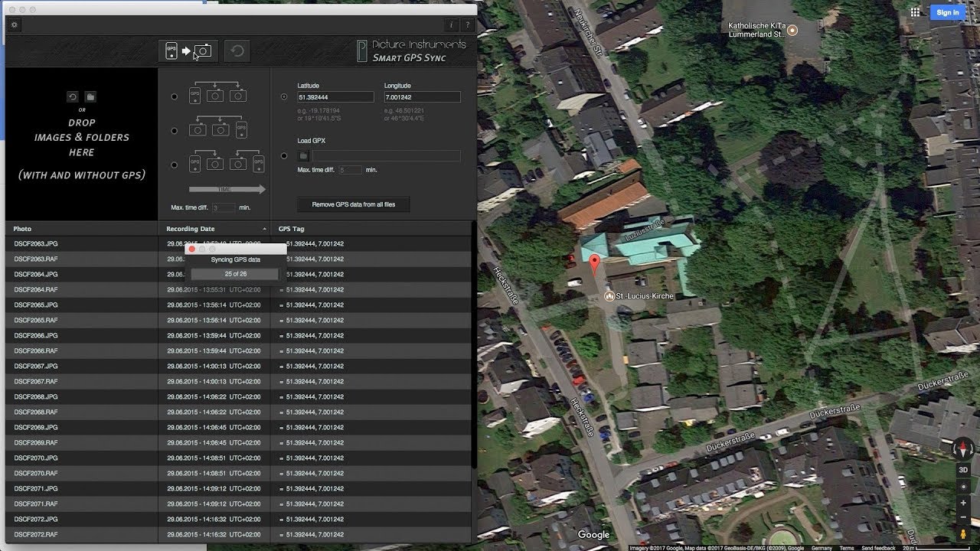Select the DSCF2068.JPG row
Image resolution: width=980 pixels, height=551 pixels.
239,396
